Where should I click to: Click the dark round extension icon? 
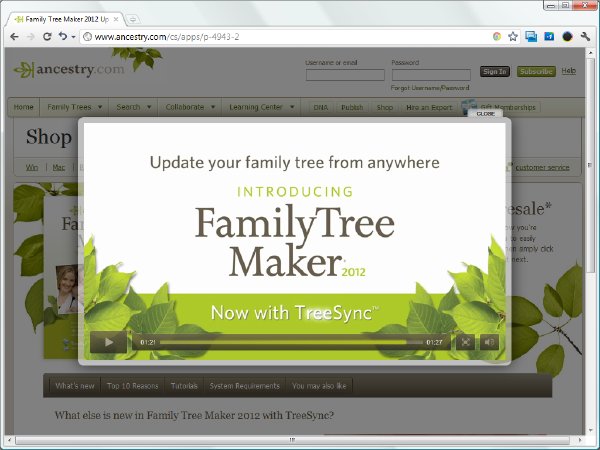[567, 37]
